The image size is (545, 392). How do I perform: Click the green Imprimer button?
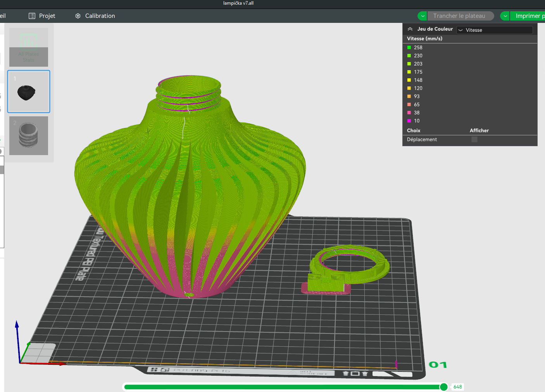coord(529,16)
